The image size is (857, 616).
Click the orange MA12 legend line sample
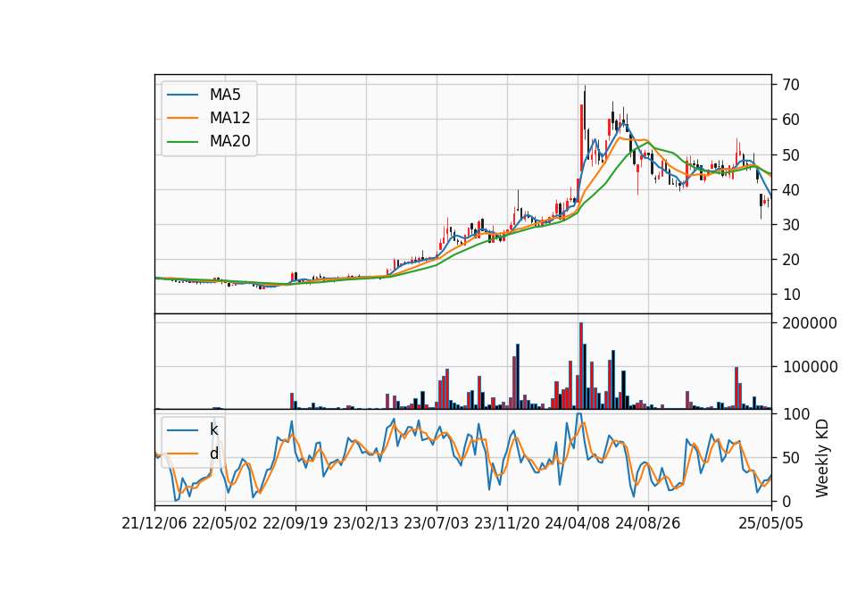[x=182, y=118]
